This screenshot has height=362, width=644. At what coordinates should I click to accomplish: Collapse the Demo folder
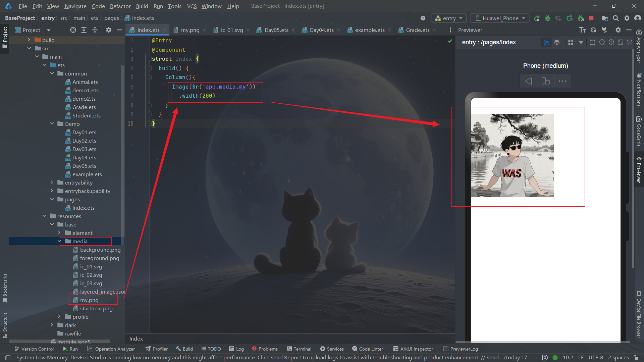coord(52,123)
